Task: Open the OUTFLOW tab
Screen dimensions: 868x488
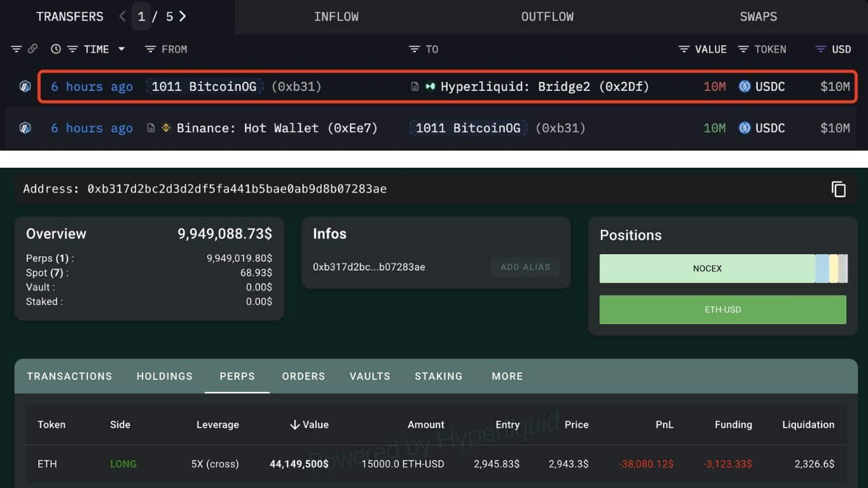Action: (x=547, y=17)
